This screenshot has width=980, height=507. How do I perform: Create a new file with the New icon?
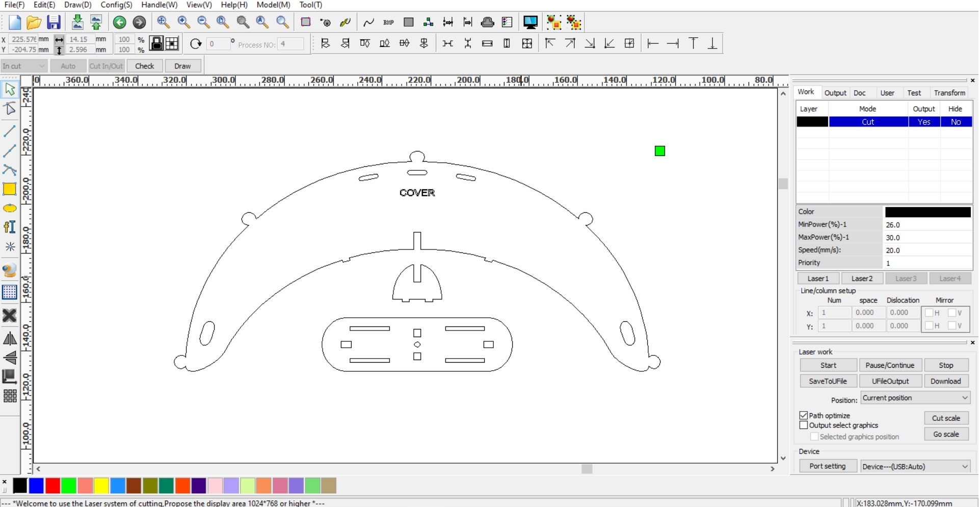pos(14,22)
